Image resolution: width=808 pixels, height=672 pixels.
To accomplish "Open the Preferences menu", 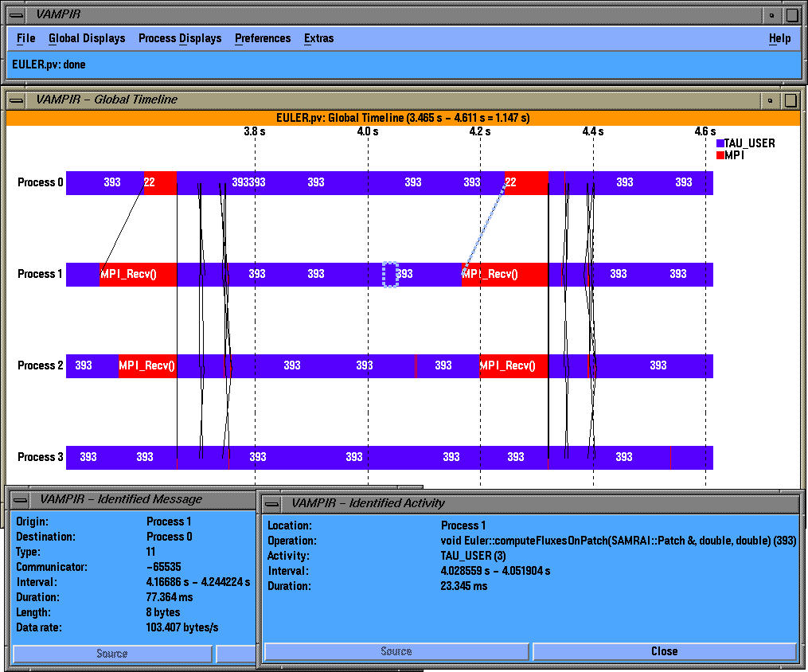I will click(263, 38).
